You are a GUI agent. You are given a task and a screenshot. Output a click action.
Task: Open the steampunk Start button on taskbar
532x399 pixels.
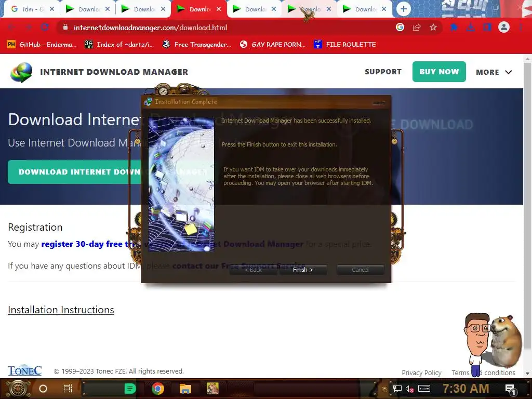click(18, 389)
